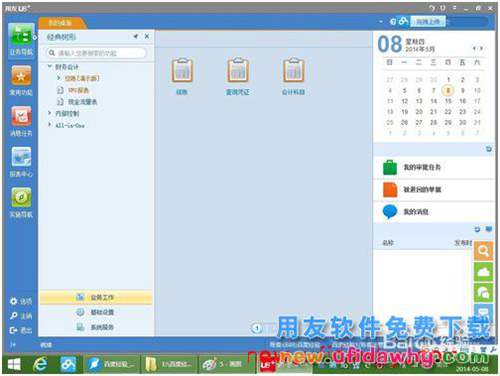This screenshot has height=376, width=500.
Task: Click the 选项 gear icon
Action: click(x=13, y=301)
